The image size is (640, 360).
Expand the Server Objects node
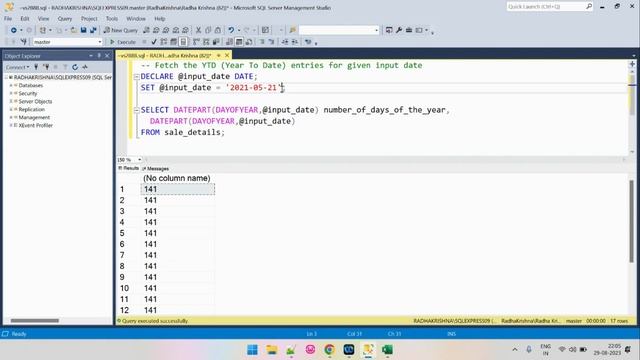click(x=11, y=102)
